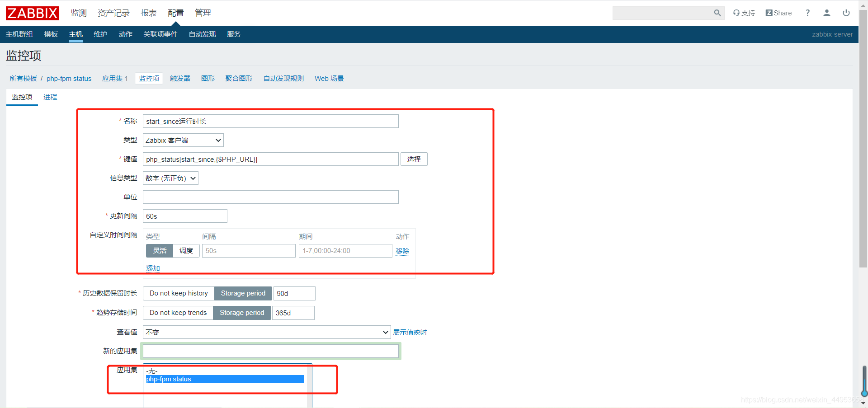Select history Storage period option
Screen dimensions: 868x408
point(243,293)
